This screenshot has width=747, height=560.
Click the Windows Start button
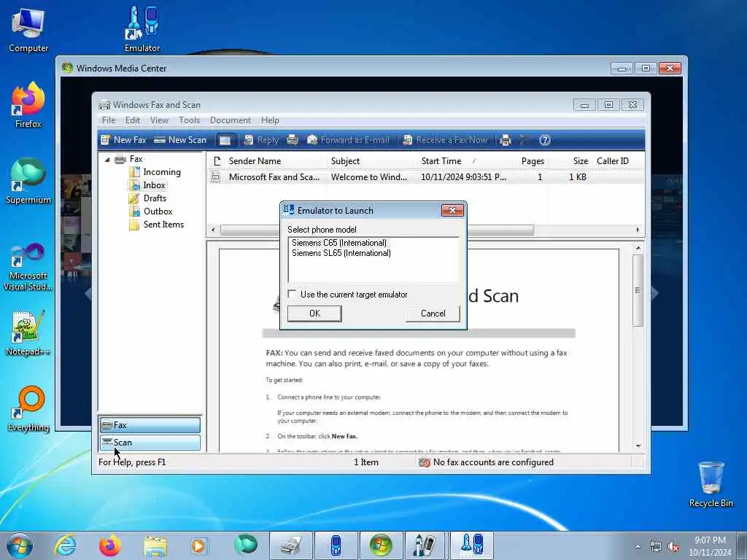[20, 545]
